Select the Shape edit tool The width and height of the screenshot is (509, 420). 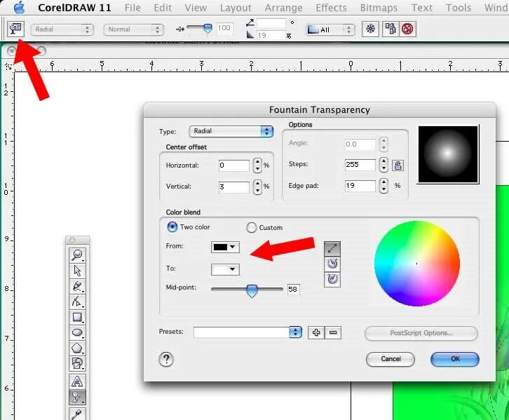(77, 302)
